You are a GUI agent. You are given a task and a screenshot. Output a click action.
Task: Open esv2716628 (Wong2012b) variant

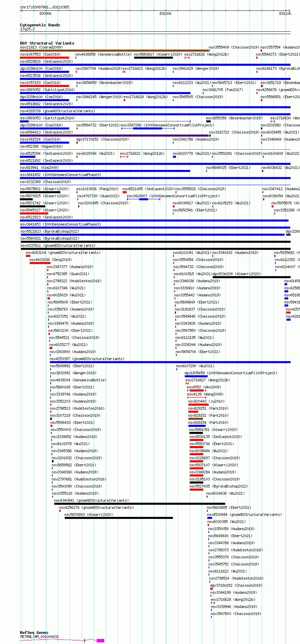pos(233,600)
